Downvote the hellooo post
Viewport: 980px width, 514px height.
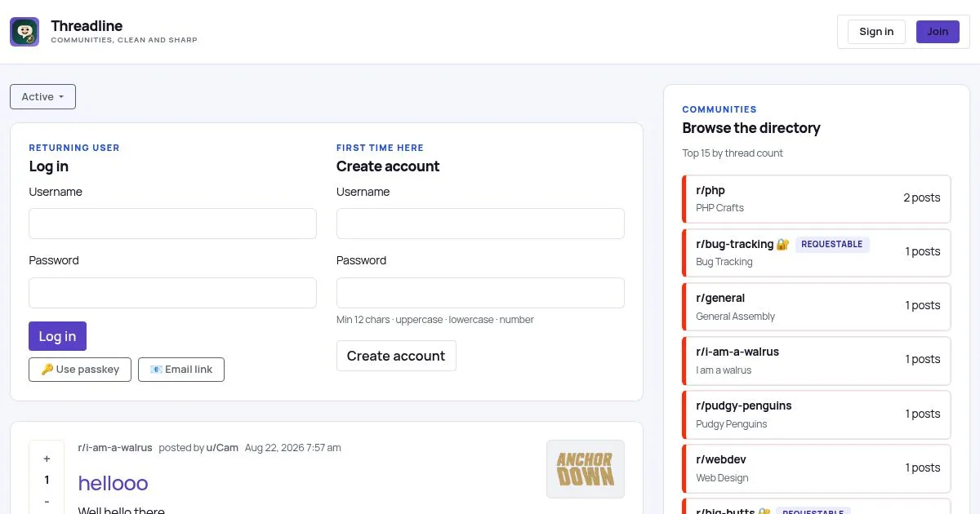(47, 501)
